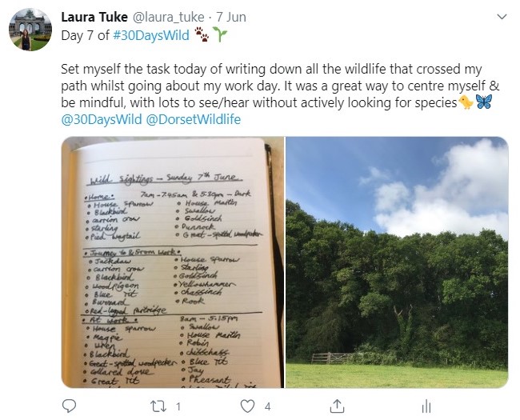This screenshot has height=420, width=520.
Task: Visit the @30DaysWild mention
Action: (x=102, y=119)
